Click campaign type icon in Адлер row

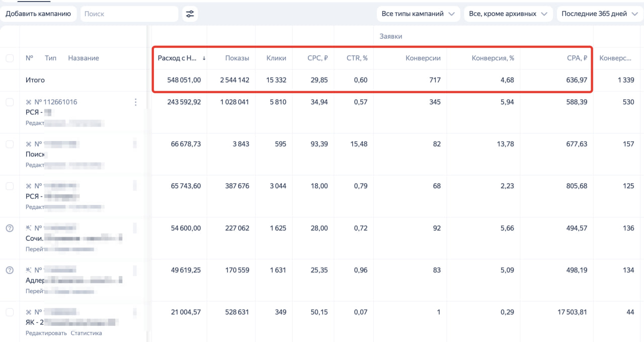coord(29,270)
